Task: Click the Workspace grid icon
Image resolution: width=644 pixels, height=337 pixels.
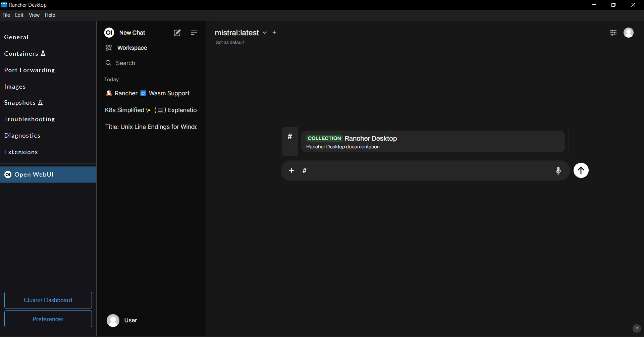Action: [108, 48]
